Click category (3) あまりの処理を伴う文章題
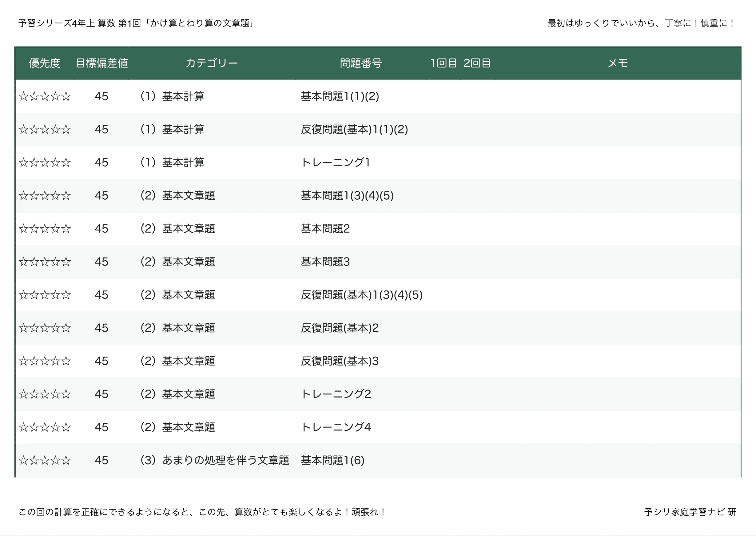This screenshot has width=756, height=536. pyautogui.click(x=214, y=460)
